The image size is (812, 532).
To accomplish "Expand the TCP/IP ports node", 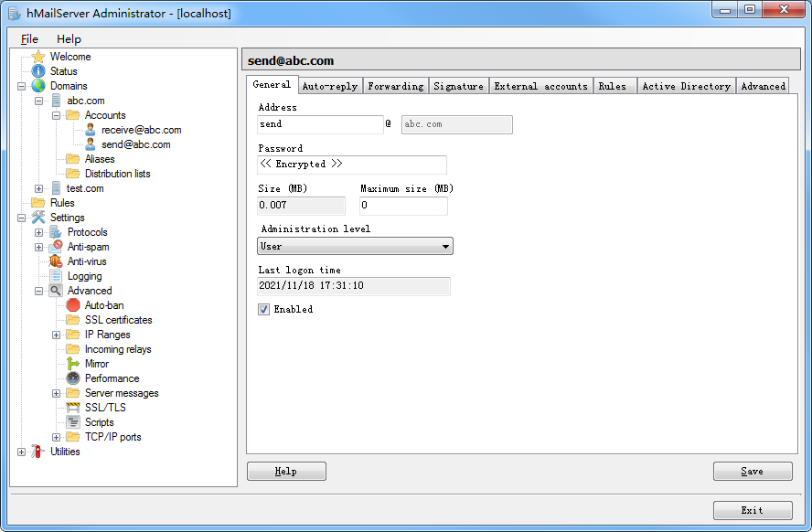I will coord(56,437).
